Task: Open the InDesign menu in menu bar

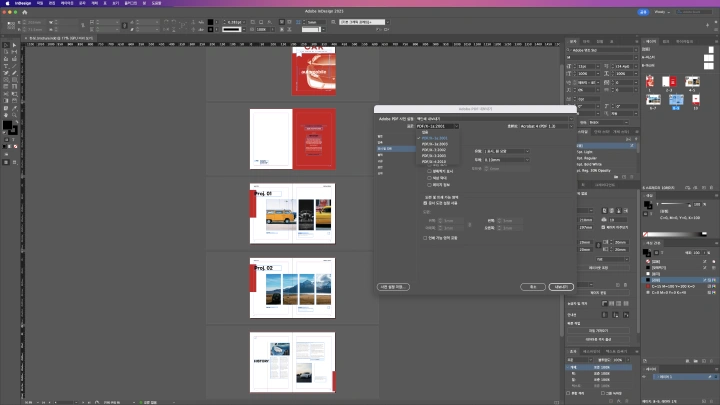Action: pyautogui.click(x=23, y=3)
